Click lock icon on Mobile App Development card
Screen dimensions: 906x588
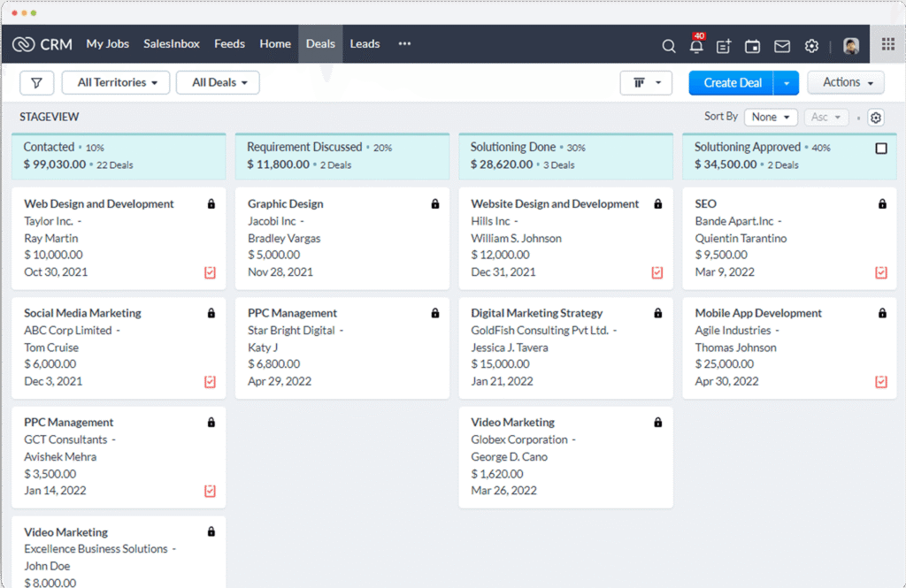click(882, 313)
